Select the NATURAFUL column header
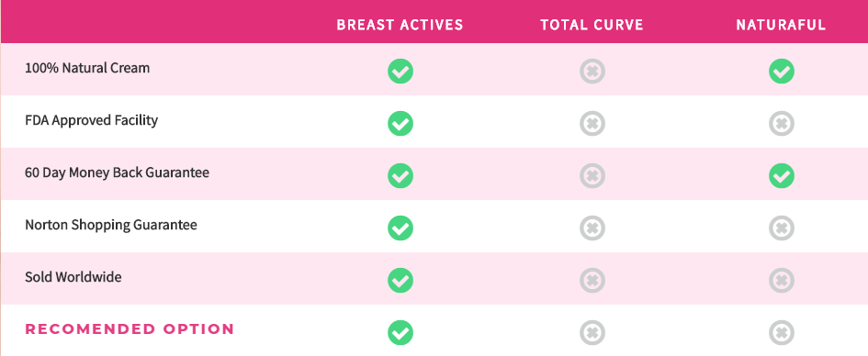Screen dimensions: 868x356 781,25
